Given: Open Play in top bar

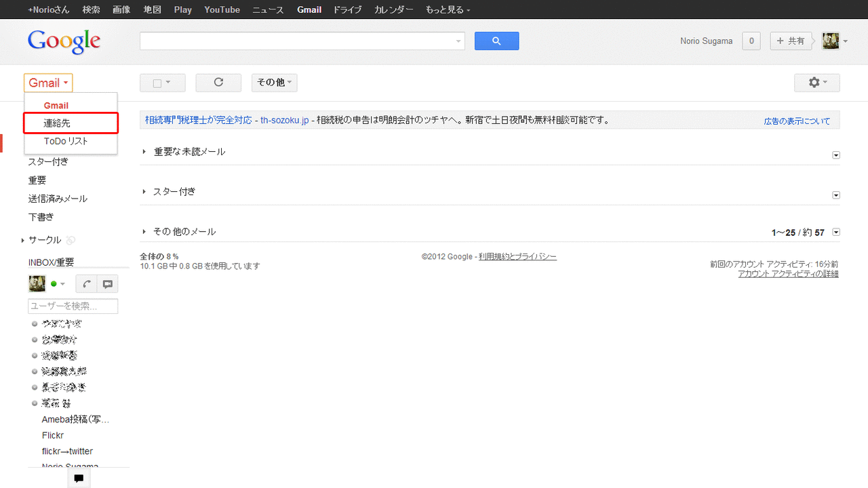Looking at the screenshot, I should [x=182, y=9].
